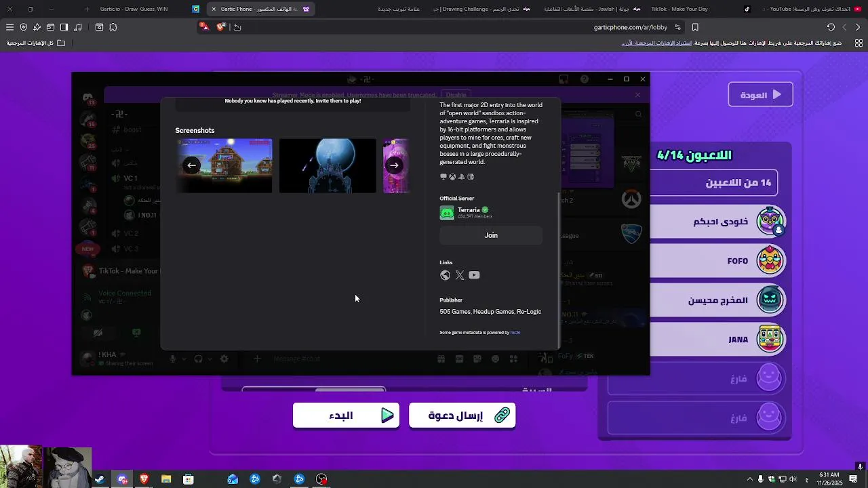Image resolution: width=868 pixels, height=488 pixels.
Task: Open the player count dropdown 14 من اللاعبين
Action: pyautogui.click(x=714, y=183)
